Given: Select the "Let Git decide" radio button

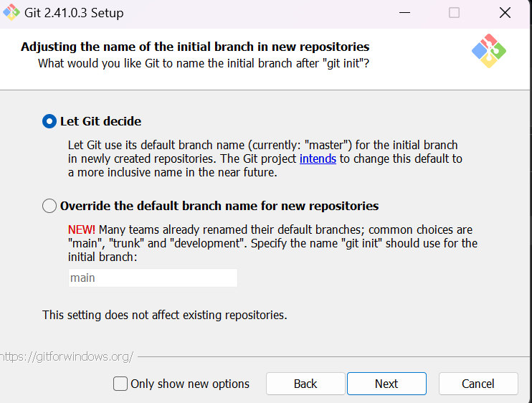Looking at the screenshot, I should click(49, 121).
